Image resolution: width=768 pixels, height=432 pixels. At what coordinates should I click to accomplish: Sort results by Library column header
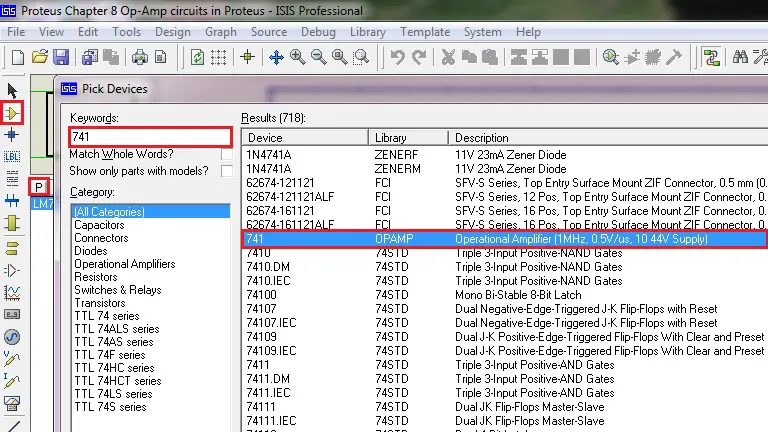click(408, 138)
